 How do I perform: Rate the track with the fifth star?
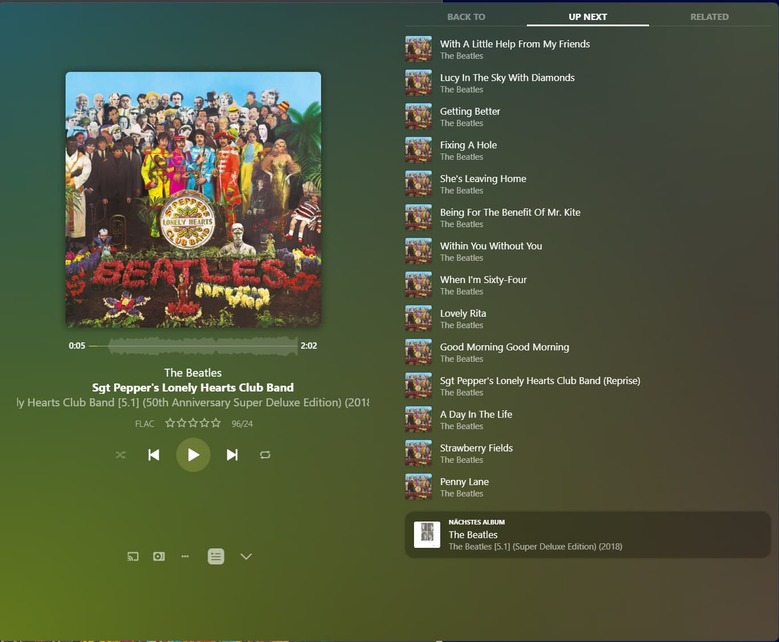pos(216,423)
